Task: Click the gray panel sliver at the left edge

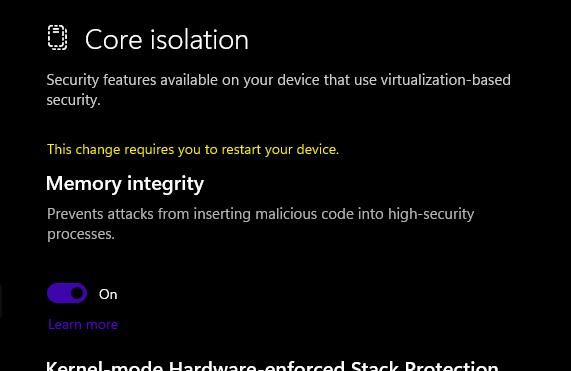Action: coord(1,302)
